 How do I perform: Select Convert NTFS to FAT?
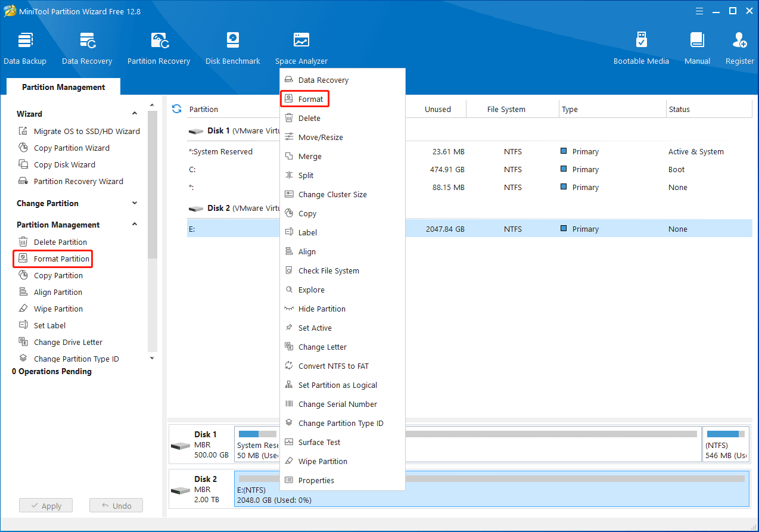pyautogui.click(x=343, y=366)
